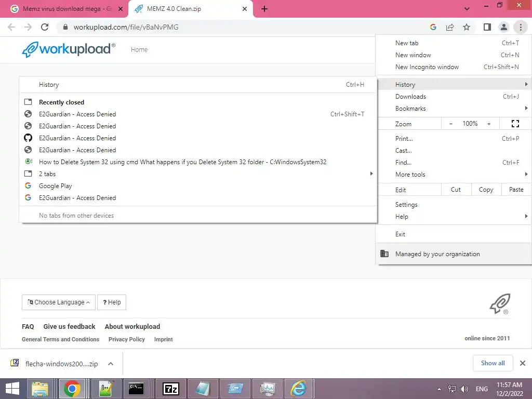Open the Chrome taskbar icon
The width and height of the screenshot is (532, 399).
(x=72, y=389)
